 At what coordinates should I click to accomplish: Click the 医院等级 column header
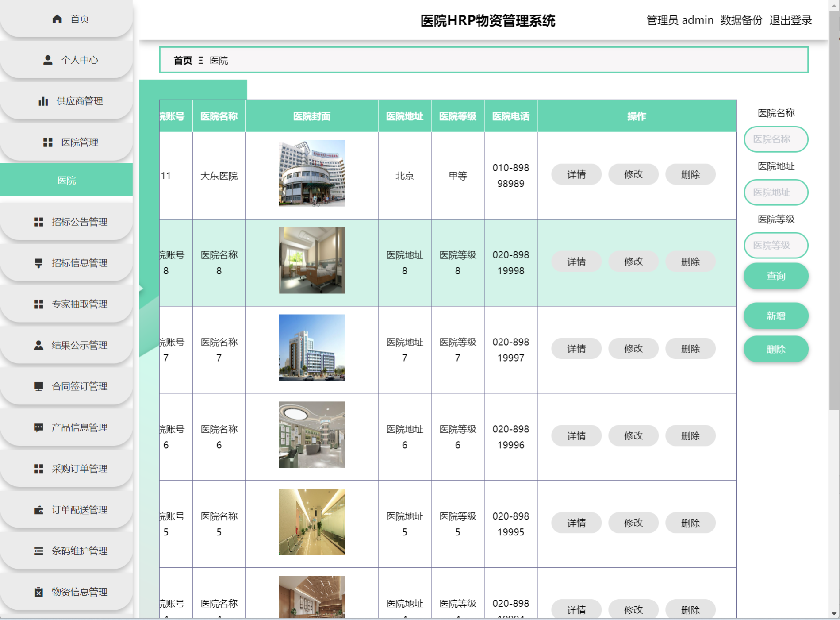coord(458,116)
